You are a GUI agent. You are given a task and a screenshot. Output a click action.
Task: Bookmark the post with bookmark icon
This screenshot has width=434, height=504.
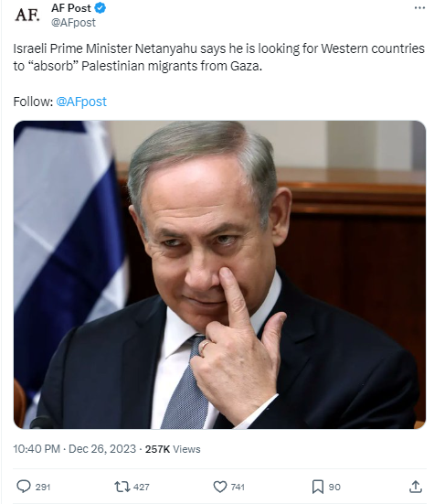click(x=318, y=487)
